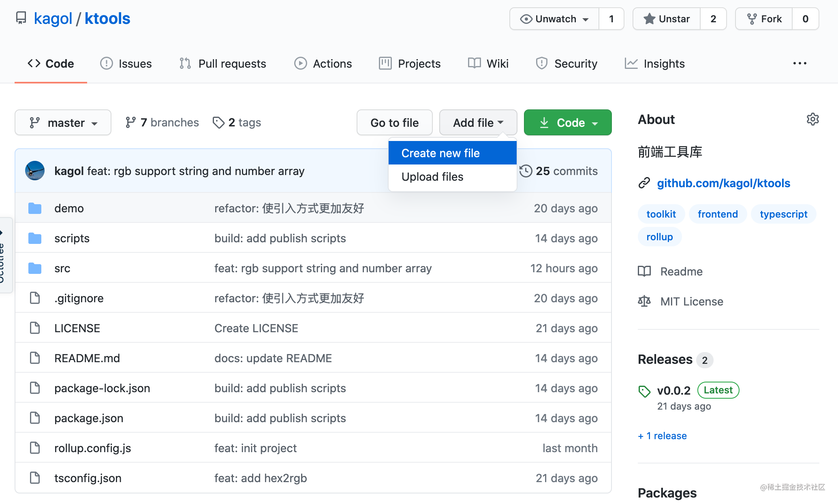Screen dimensions: 838x504
Task: Switch to the Code tab
Action: coord(51,64)
